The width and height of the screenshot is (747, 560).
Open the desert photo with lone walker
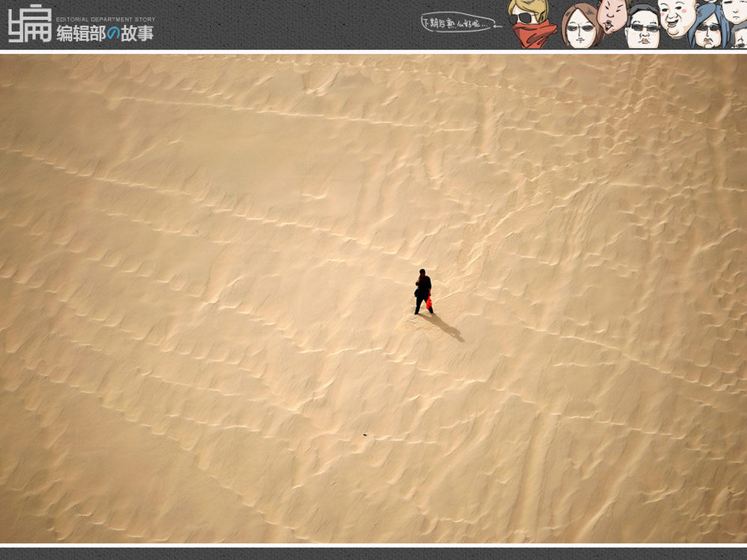coord(373,299)
